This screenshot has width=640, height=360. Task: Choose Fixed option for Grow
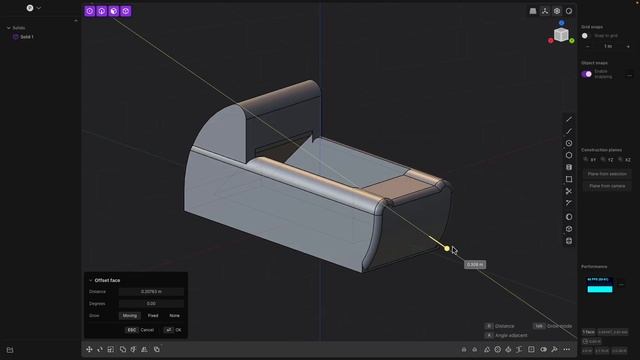[x=153, y=316]
